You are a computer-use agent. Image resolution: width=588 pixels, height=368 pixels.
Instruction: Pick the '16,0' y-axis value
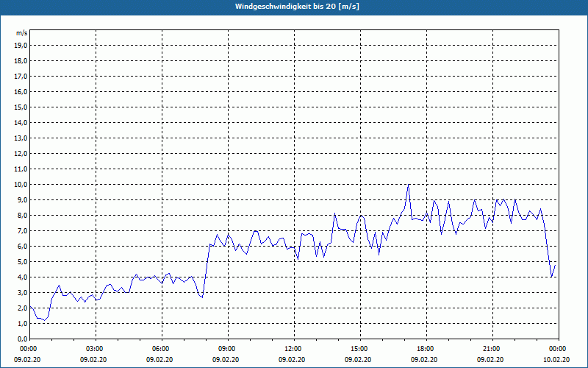click(x=21, y=91)
